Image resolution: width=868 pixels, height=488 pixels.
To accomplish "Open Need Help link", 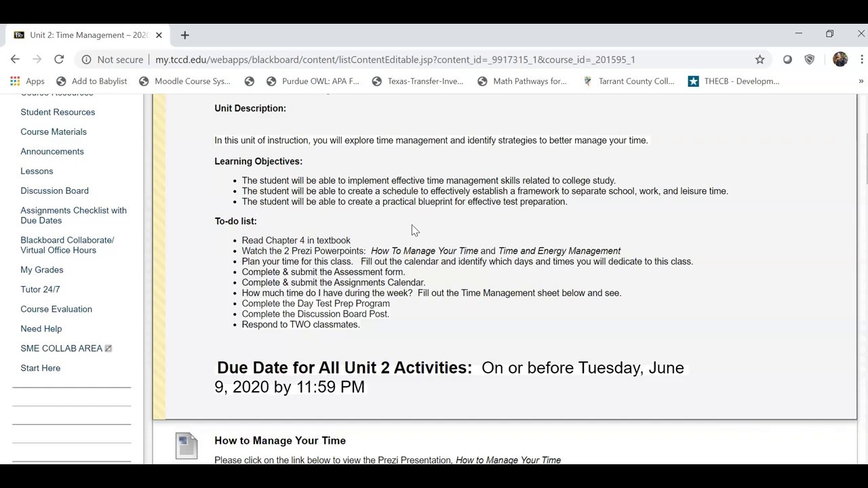I will [x=41, y=329].
